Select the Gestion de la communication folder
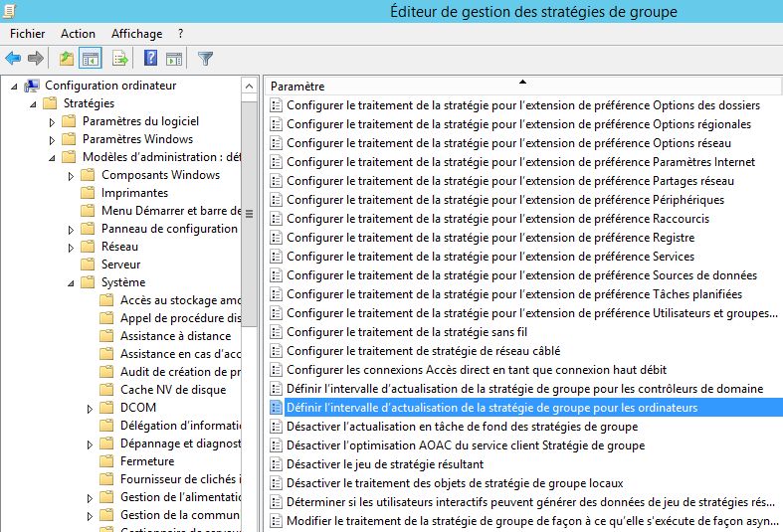Image resolution: width=783 pixels, height=532 pixels. pos(180,514)
